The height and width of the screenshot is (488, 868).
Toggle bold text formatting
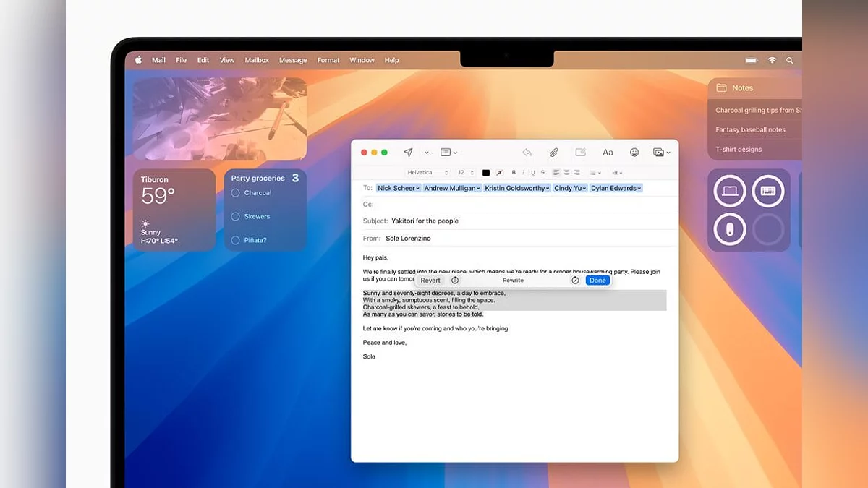click(x=514, y=173)
